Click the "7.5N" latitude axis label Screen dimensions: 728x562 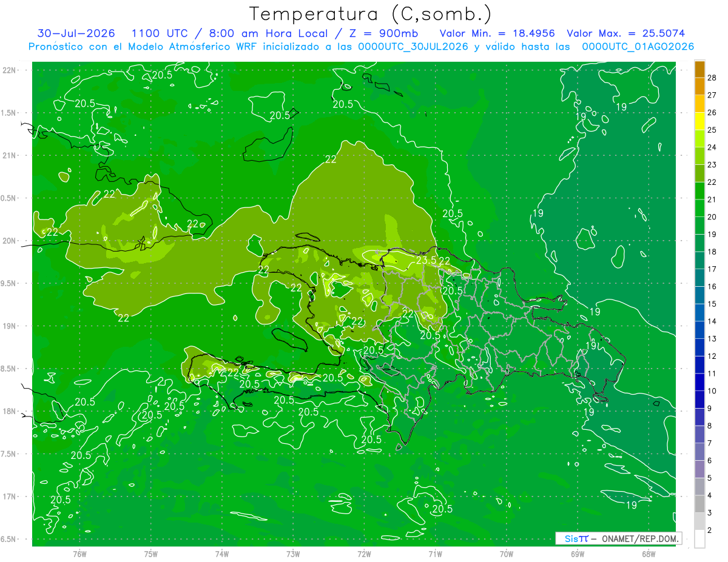click(x=9, y=453)
